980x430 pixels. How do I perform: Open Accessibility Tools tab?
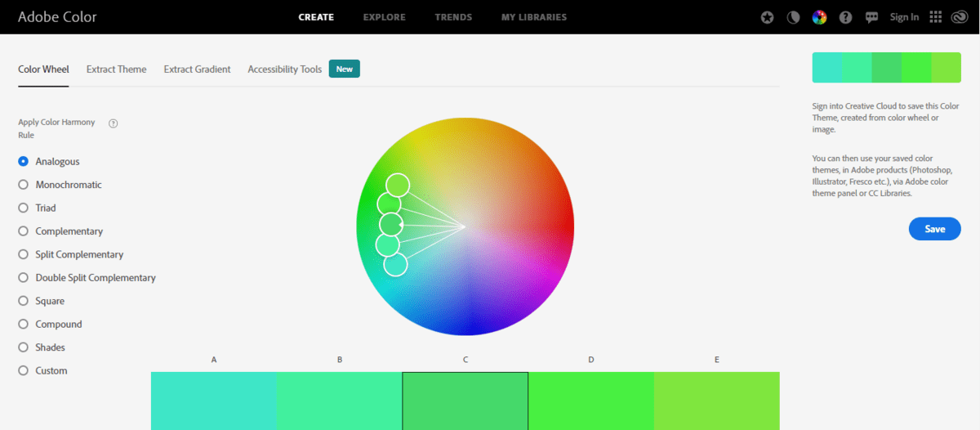(x=285, y=69)
